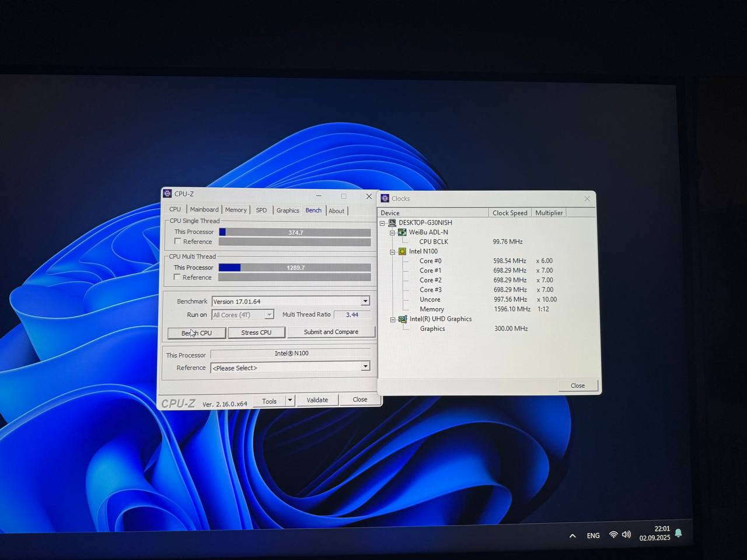Enable Reference checkbox under CPU Multi Thread
The image size is (747, 560).
pyautogui.click(x=177, y=277)
